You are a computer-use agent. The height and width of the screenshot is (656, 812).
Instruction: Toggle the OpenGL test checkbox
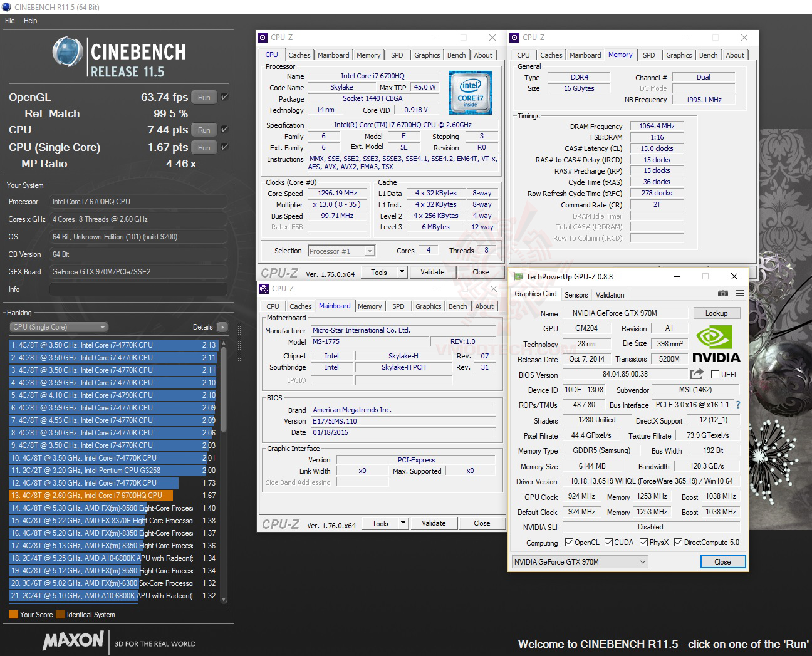224,97
